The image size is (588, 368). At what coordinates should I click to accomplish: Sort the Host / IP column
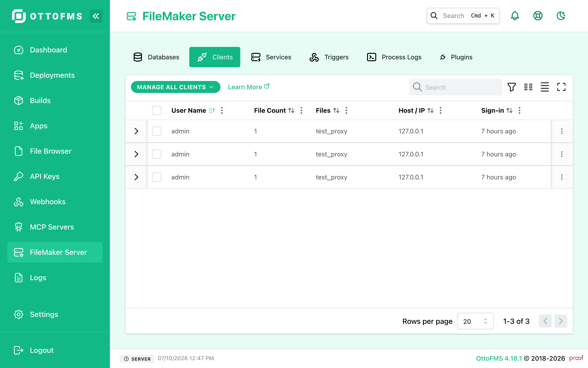point(431,110)
